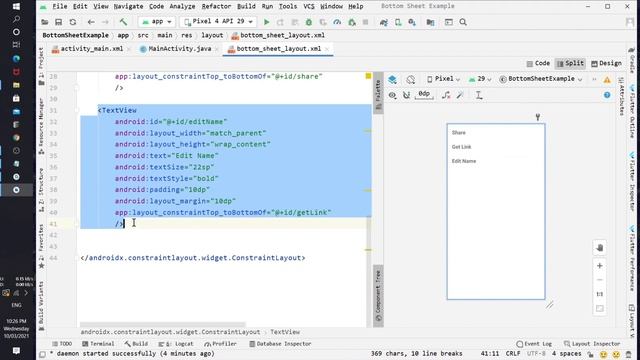Image resolution: width=640 pixels, height=360 pixels.
Task: Open API 29 version dropdown
Action: (x=480, y=79)
